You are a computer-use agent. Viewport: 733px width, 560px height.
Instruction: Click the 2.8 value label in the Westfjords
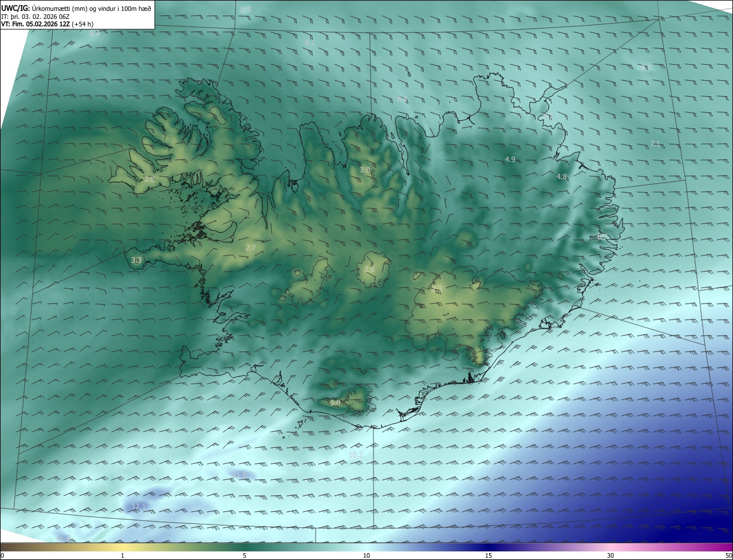pyautogui.click(x=149, y=179)
